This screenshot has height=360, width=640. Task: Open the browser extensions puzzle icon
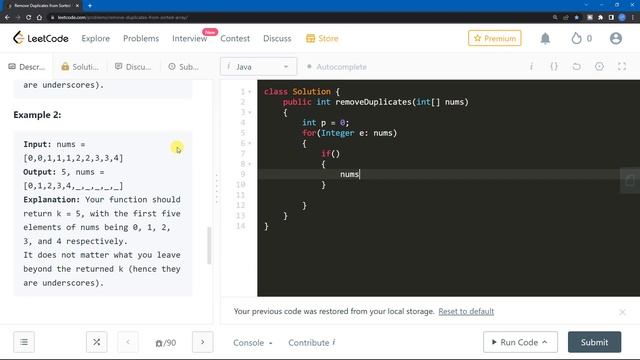[600, 18]
